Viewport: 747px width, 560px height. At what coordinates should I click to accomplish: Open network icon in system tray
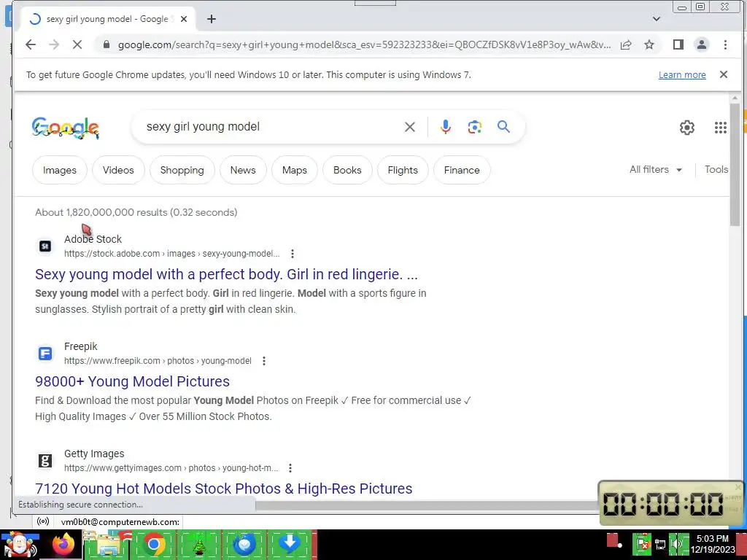[660, 544]
